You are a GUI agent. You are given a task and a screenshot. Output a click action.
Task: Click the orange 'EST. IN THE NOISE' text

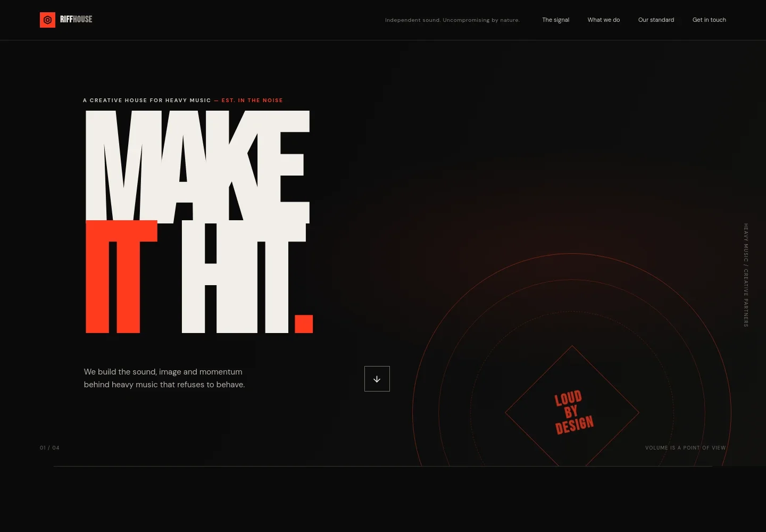[252, 100]
